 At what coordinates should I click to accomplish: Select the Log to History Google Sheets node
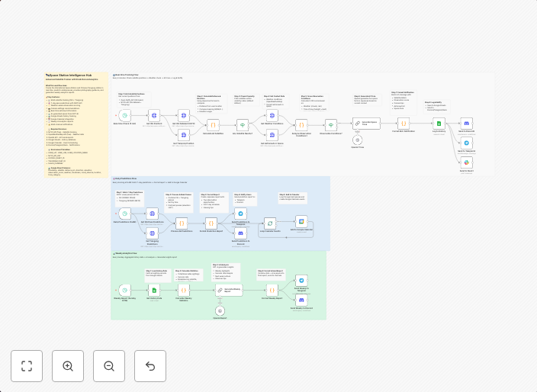(x=439, y=124)
